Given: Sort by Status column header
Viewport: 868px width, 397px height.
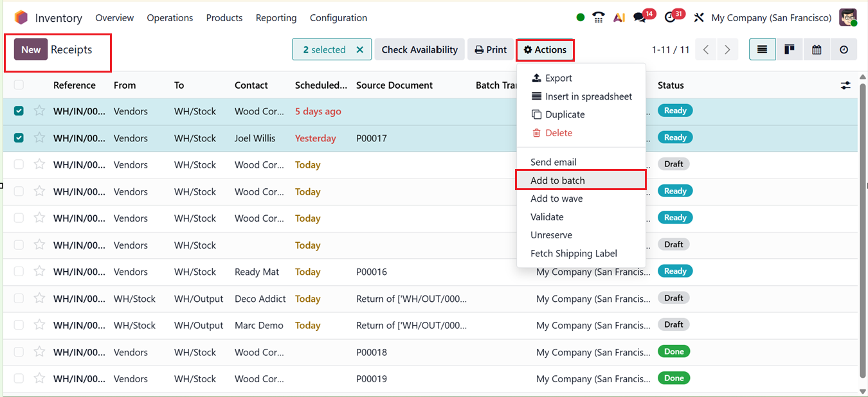Looking at the screenshot, I should (x=671, y=85).
